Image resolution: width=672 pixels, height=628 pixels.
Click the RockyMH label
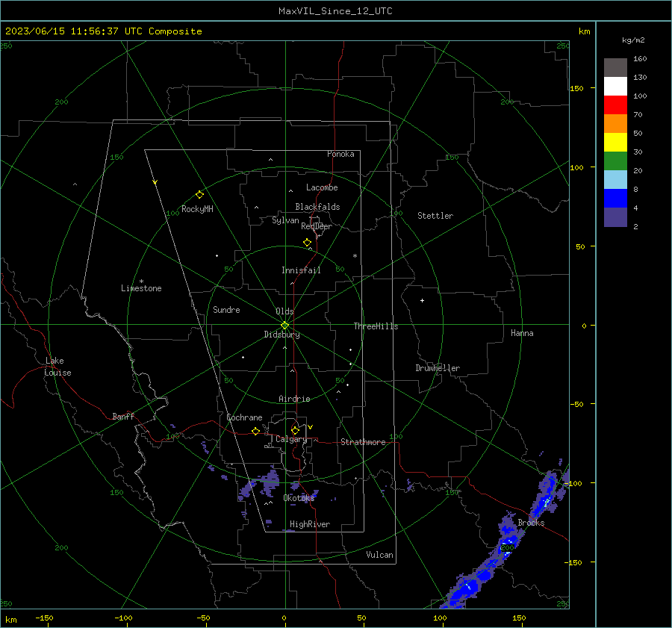click(x=197, y=209)
